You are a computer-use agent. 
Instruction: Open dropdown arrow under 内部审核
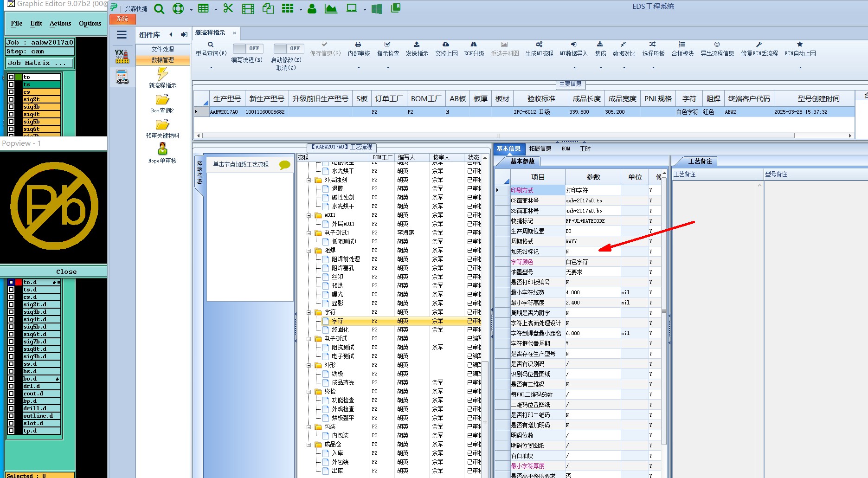359,68
